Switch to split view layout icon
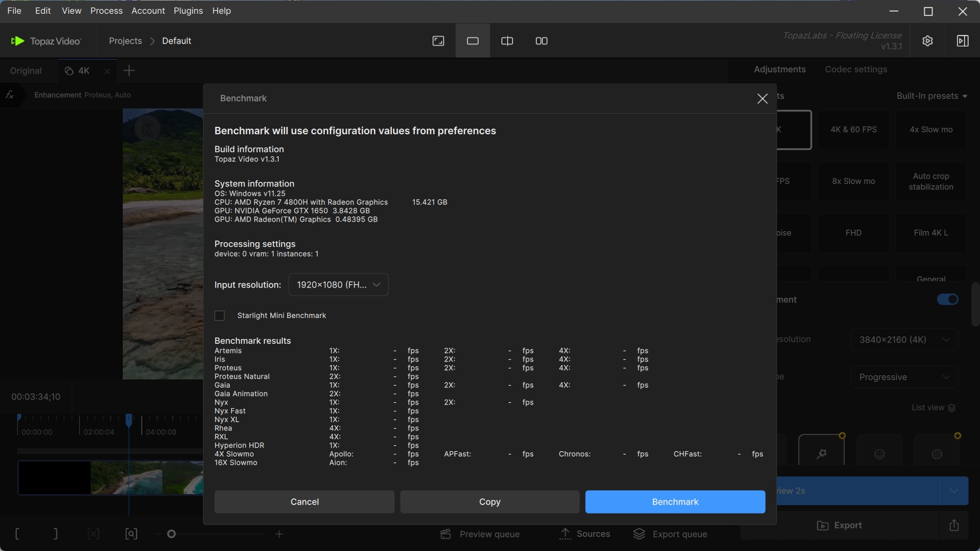The width and height of the screenshot is (980, 551). click(x=507, y=41)
